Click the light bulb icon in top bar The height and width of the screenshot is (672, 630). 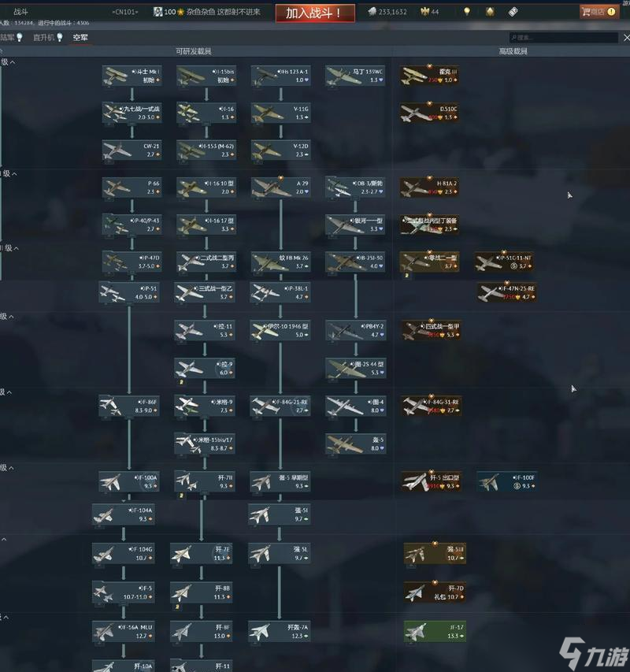[467, 12]
